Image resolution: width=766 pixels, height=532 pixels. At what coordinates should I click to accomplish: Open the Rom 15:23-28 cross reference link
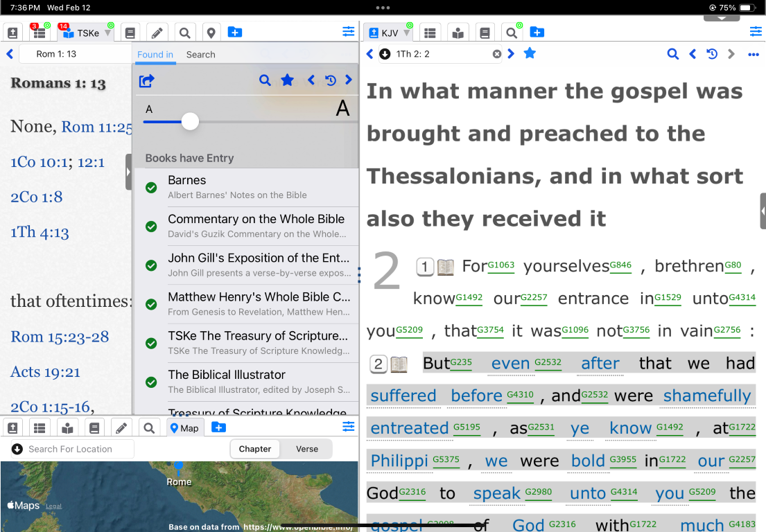[x=60, y=337]
